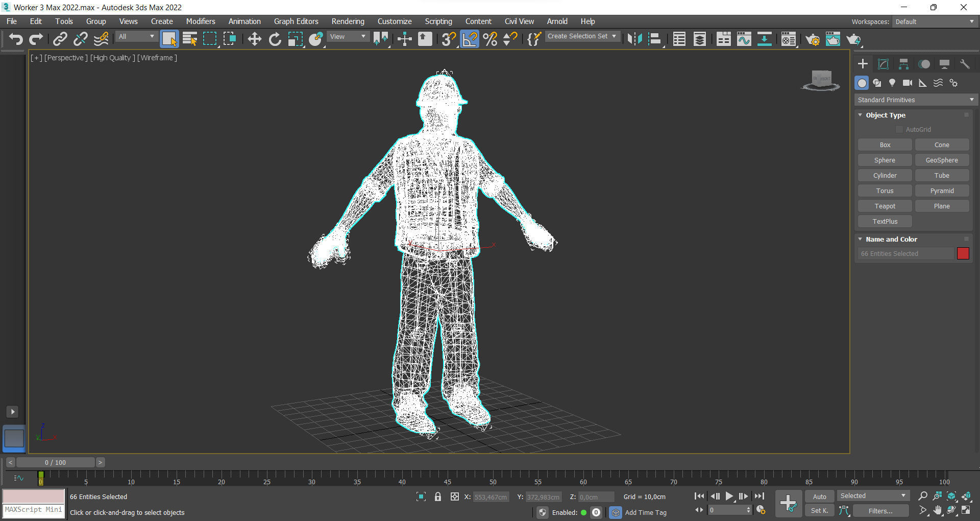Click the Pyramid primitive button
Screen dimensions: 980x521
click(942, 191)
